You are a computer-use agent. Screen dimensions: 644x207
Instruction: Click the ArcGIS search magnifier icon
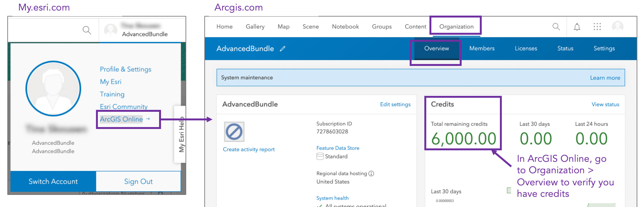556,27
